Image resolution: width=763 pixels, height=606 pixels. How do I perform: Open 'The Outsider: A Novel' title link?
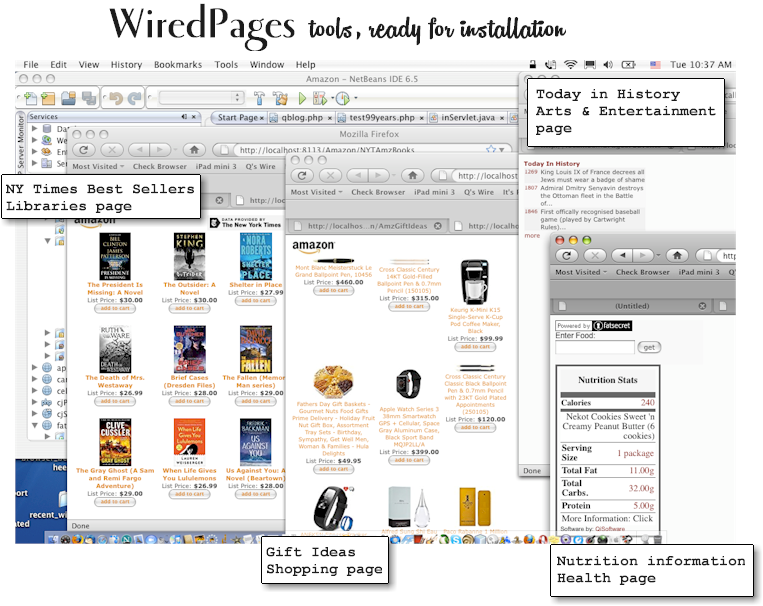[189, 289]
